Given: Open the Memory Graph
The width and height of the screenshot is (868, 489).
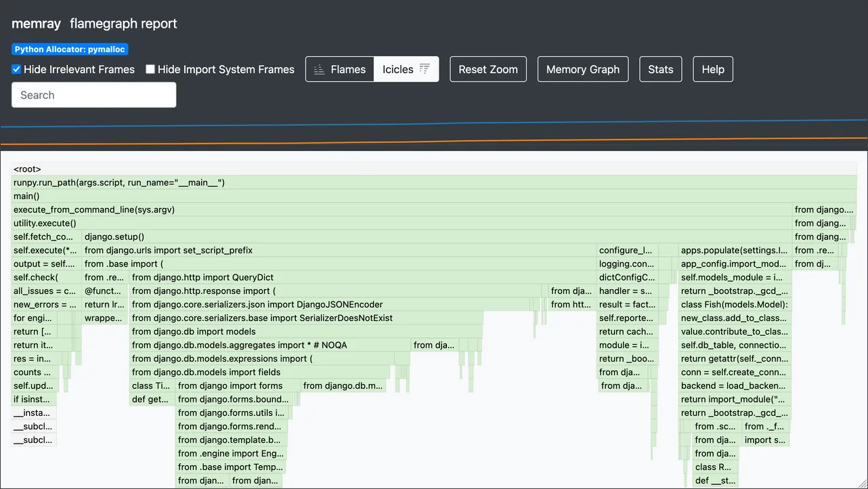Looking at the screenshot, I should (582, 69).
